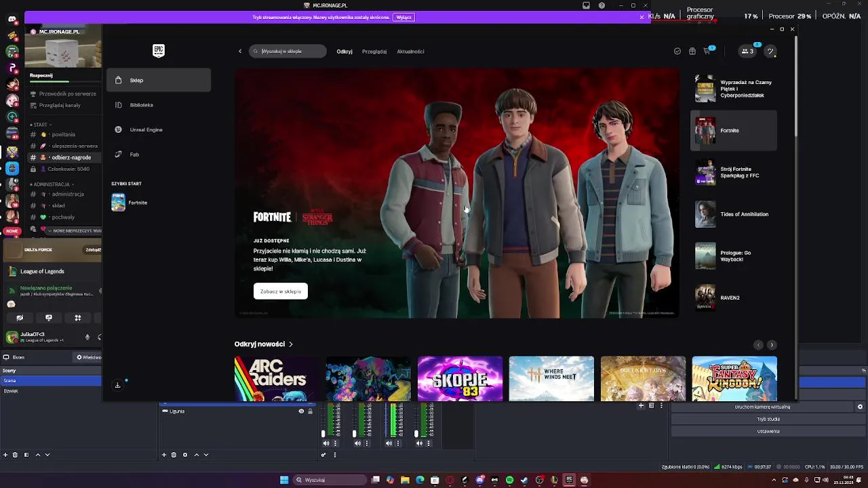Screen dimensions: 868x488
Task: Remove selected scene with trash icon
Action: pos(16,455)
